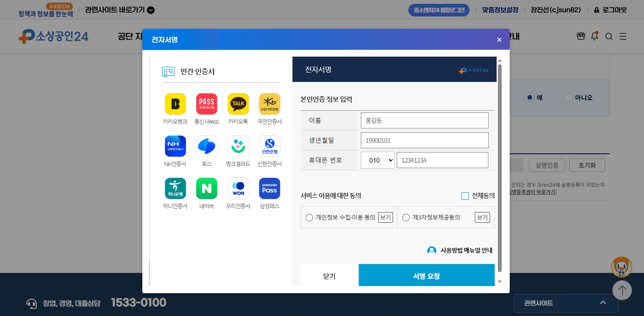Open the notification bell icon
Viewport: 644px width, 316px height.
[x=595, y=36]
